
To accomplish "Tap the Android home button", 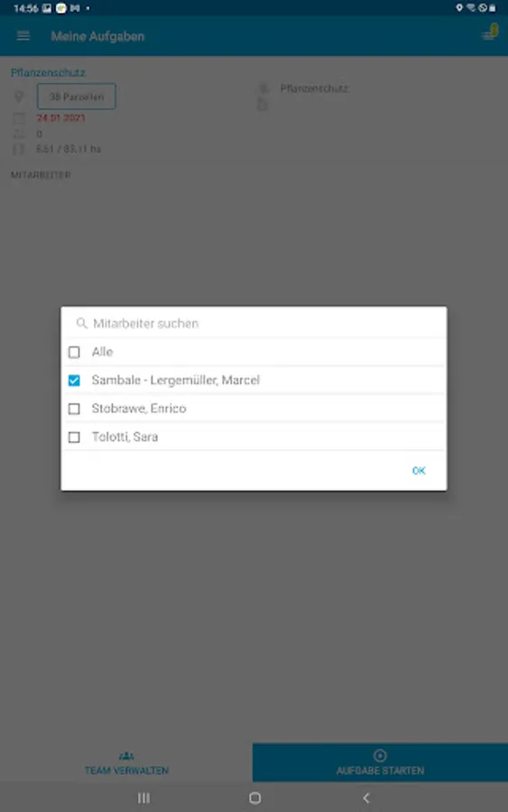I will (x=254, y=798).
